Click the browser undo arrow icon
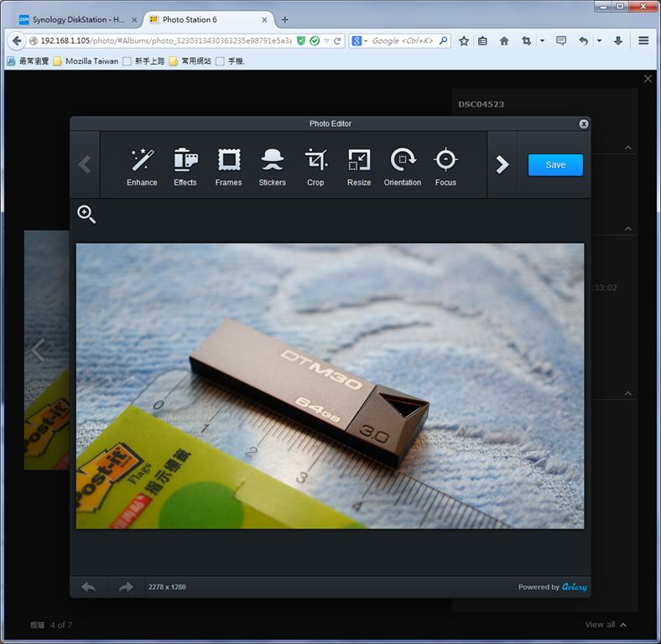The width and height of the screenshot is (661, 644). (x=584, y=41)
